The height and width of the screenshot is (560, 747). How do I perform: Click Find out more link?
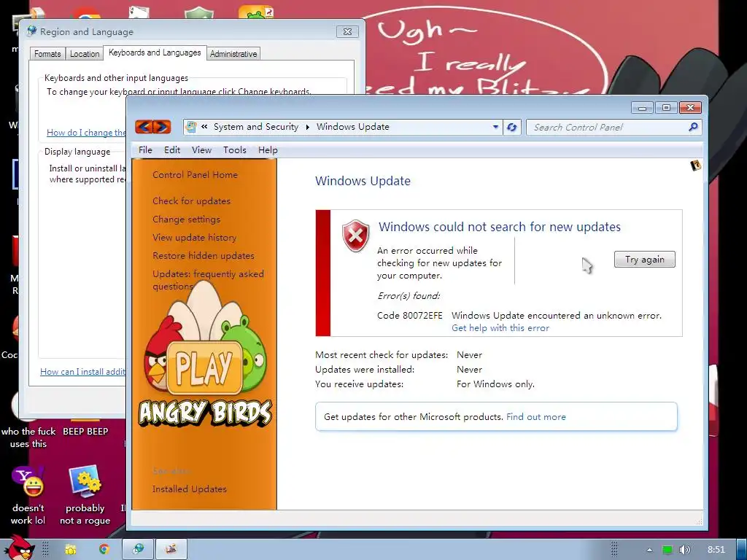(536, 417)
